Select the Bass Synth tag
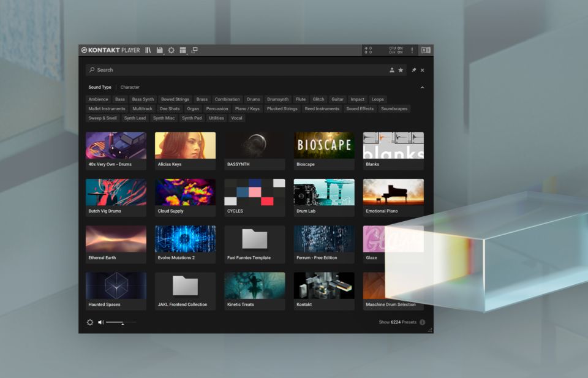The image size is (588, 378). click(x=143, y=99)
